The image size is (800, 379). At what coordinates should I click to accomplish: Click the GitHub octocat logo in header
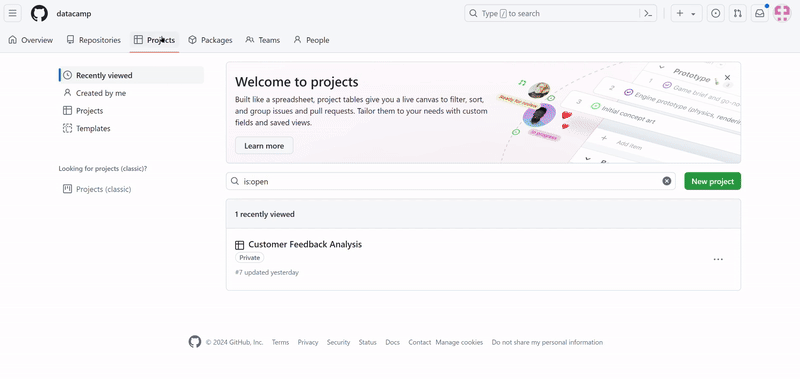coord(39,13)
